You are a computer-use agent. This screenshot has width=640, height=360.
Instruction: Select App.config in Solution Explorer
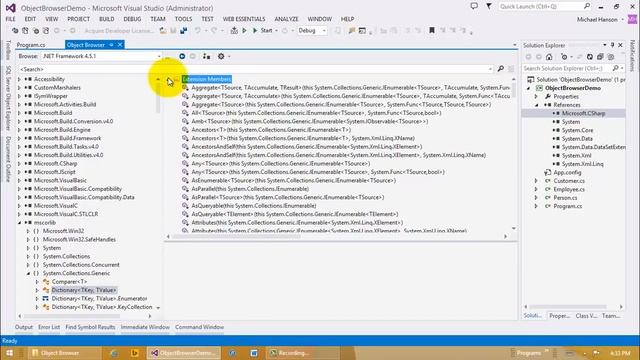point(567,173)
